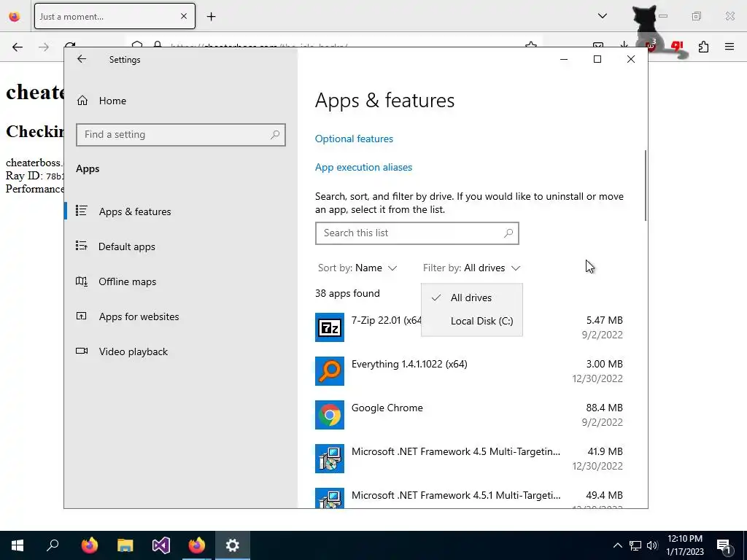Click the Find a setting search box
Screen dimensions: 747x560
coord(181,135)
